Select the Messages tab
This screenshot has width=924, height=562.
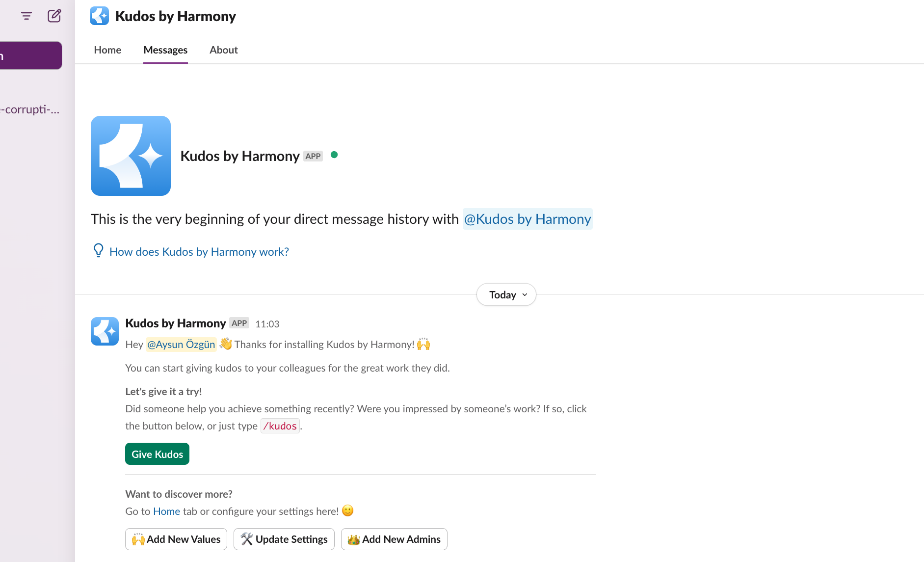coord(165,50)
